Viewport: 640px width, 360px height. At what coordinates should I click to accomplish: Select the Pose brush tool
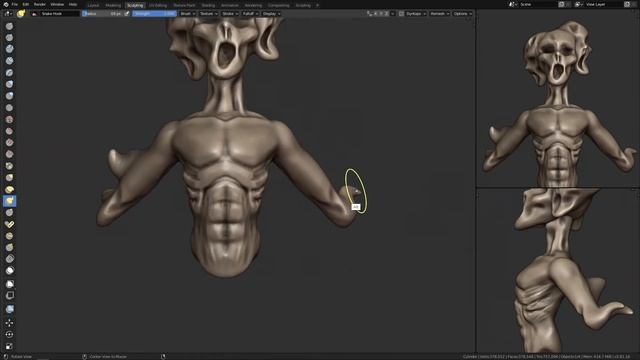point(9,224)
